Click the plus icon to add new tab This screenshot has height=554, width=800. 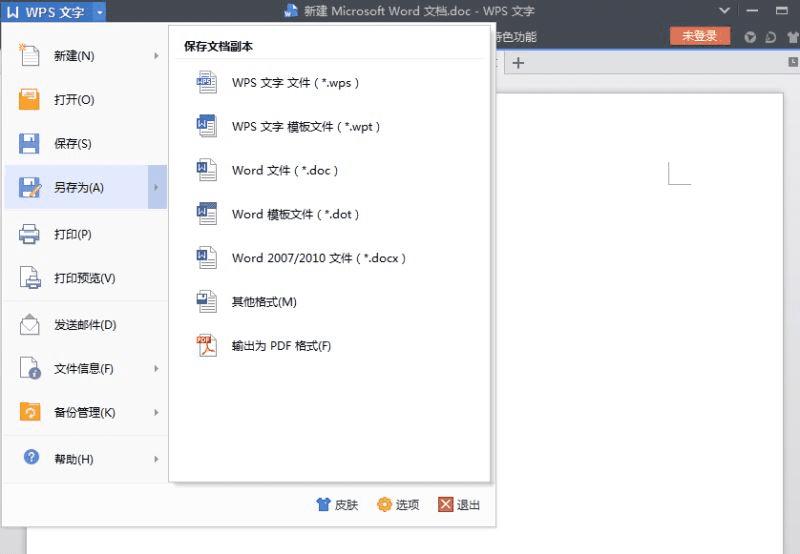pos(518,63)
